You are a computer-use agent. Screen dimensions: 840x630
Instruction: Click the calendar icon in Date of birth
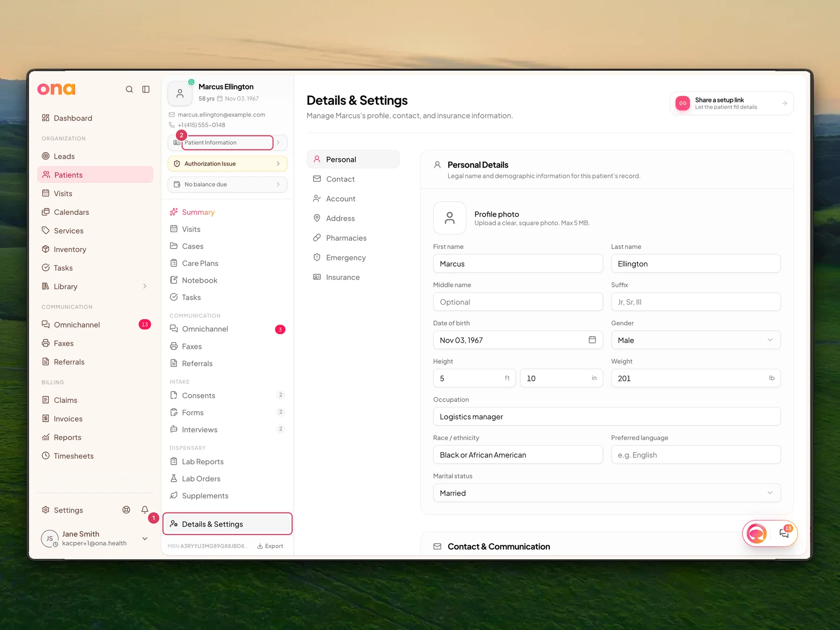click(592, 340)
